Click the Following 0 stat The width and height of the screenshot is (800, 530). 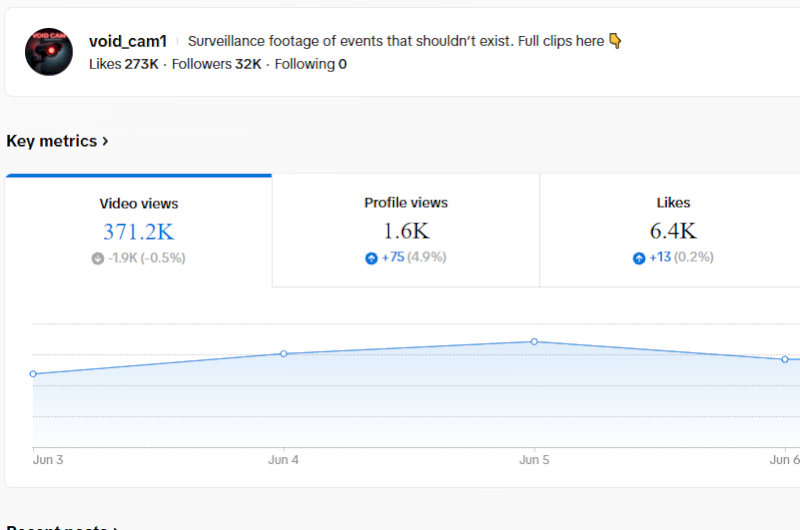311,64
